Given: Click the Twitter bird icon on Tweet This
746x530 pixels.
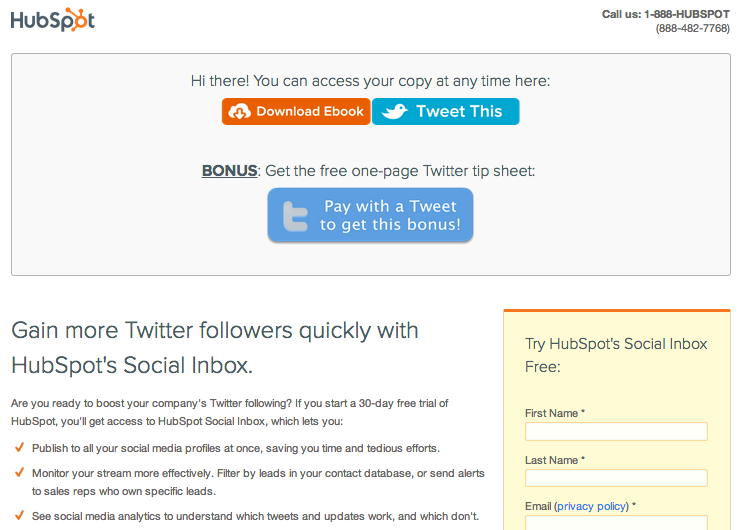Looking at the screenshot, I should [x=395, y=111].
